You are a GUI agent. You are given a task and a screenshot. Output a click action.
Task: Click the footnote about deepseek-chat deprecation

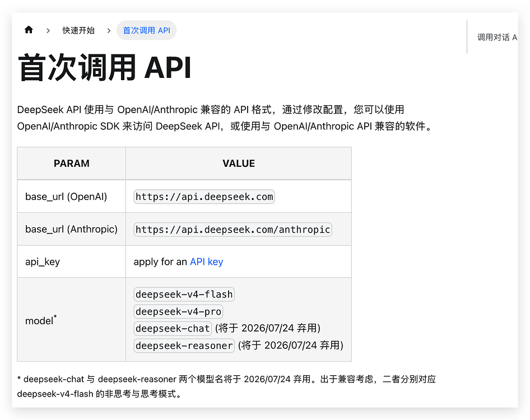[x=226, y=386]
